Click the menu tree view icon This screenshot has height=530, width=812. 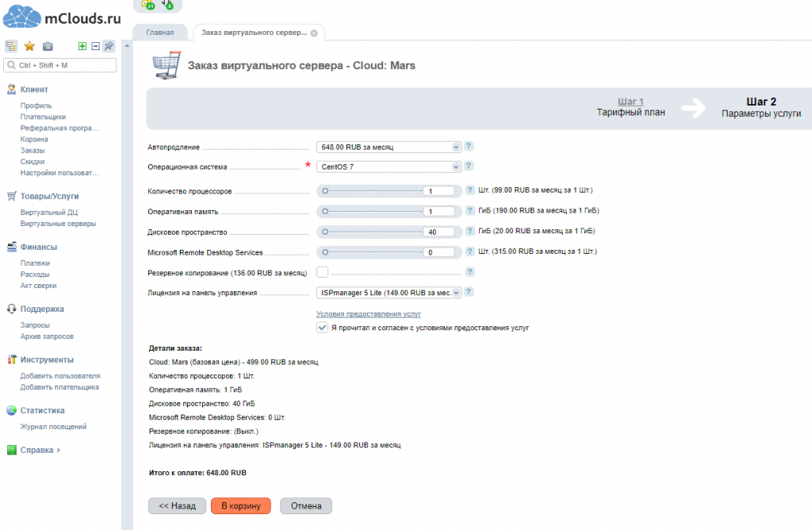[x=11, y=46]
